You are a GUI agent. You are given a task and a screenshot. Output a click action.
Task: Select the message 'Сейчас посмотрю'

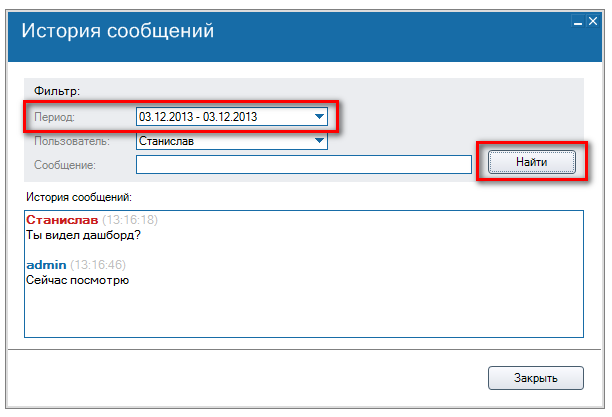[77, 280]
